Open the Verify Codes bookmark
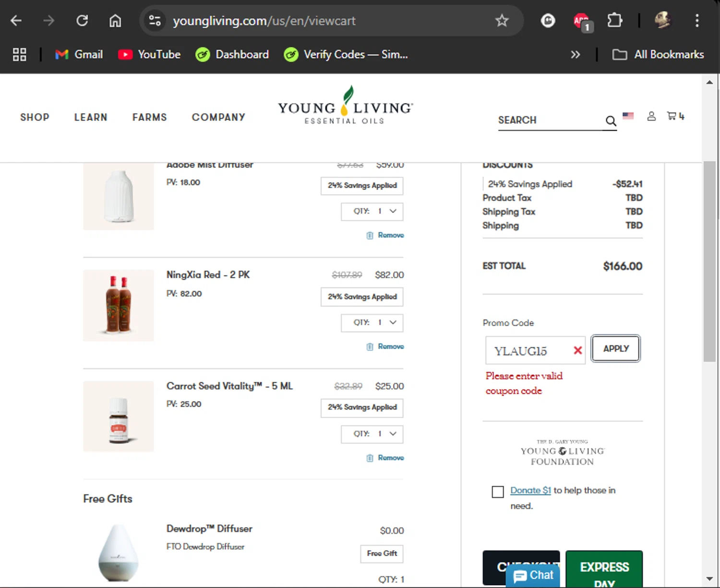Image resolution: width=720 pixels, height=588 pixels. coord(346,55)
